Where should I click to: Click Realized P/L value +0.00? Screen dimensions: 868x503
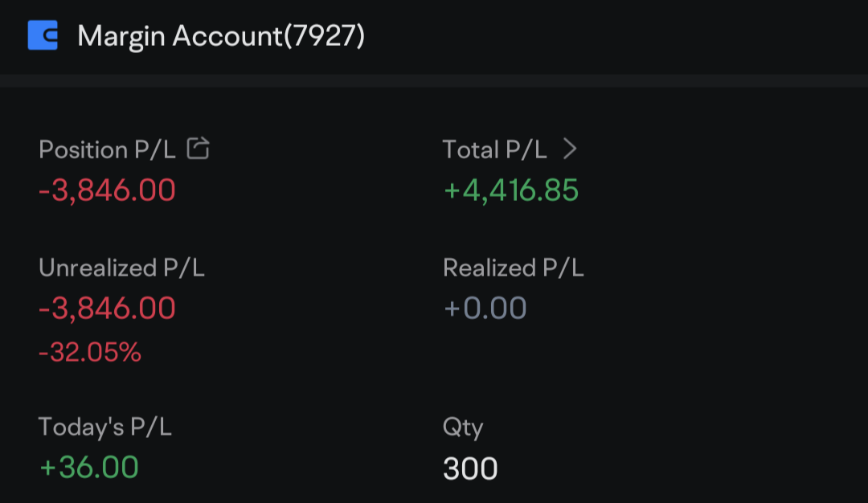(485, 309)
